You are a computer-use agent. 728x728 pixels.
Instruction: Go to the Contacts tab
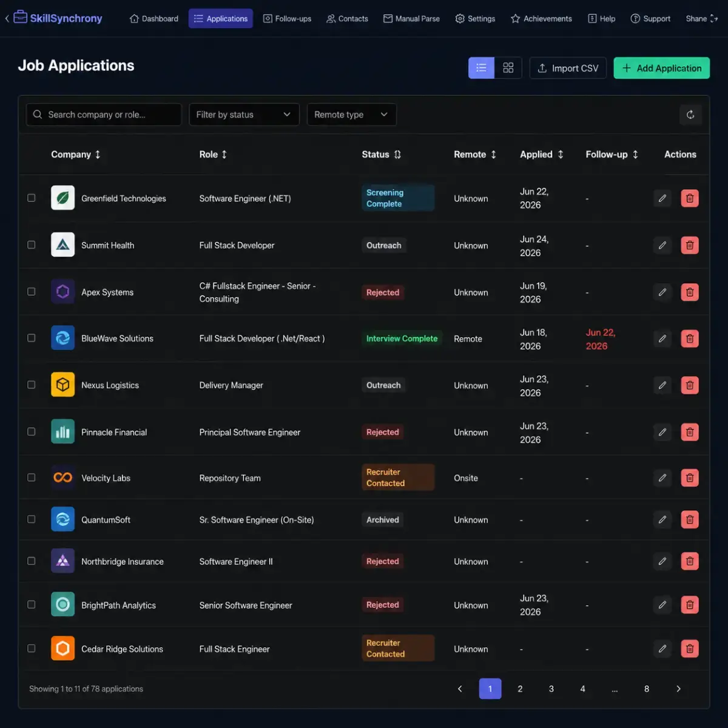click(x=347, y=19)
